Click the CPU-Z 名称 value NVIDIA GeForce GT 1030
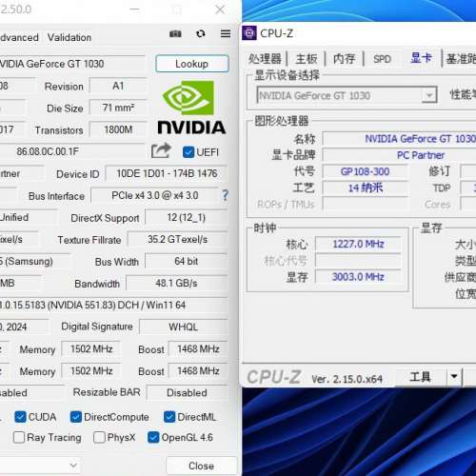Image resolution: width=476 pixels, height=476 pixels. [x=400, y=139]
